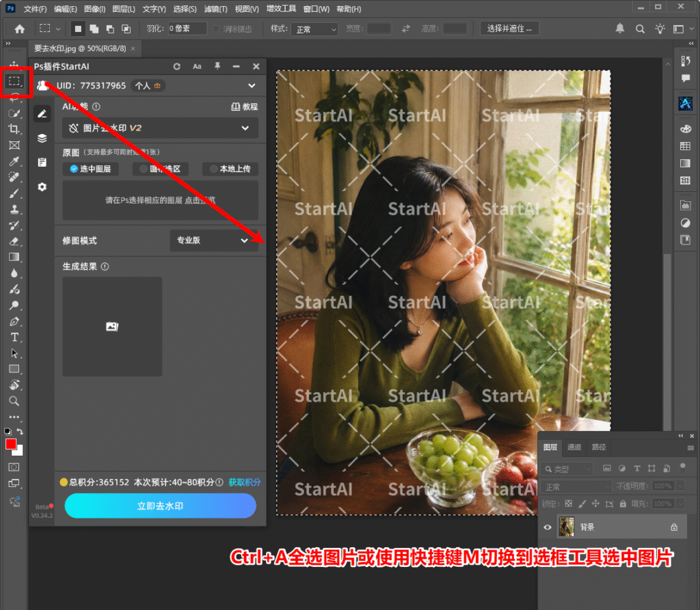
Task: Click the 背景 layer thumbnail
Action: (567, 527)
